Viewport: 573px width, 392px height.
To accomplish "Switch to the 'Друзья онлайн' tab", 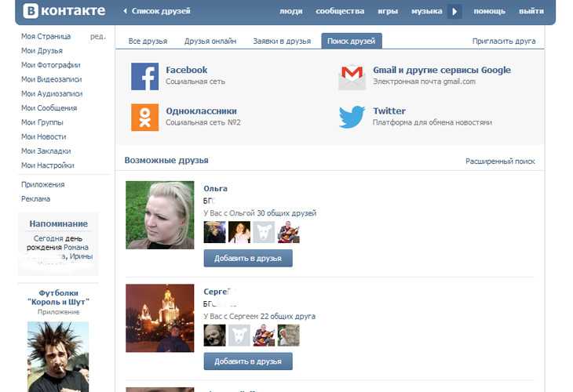I will pyautogui.click(x=210, y=42).
